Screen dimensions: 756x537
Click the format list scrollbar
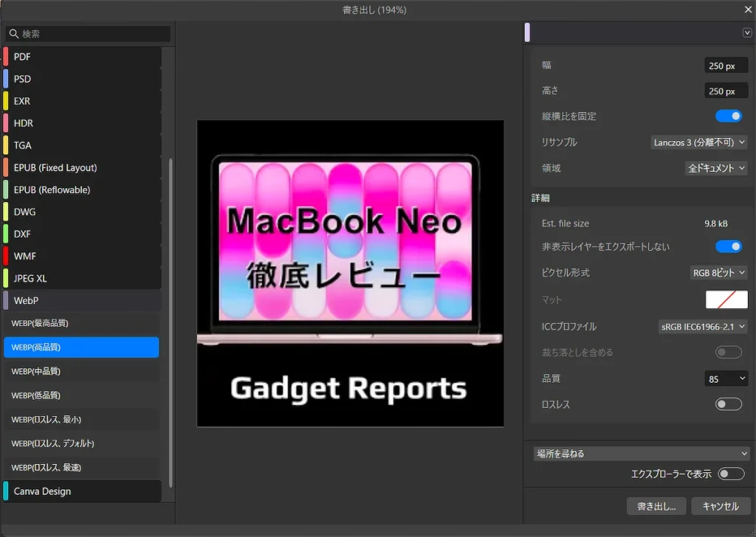tap(171, 322)
